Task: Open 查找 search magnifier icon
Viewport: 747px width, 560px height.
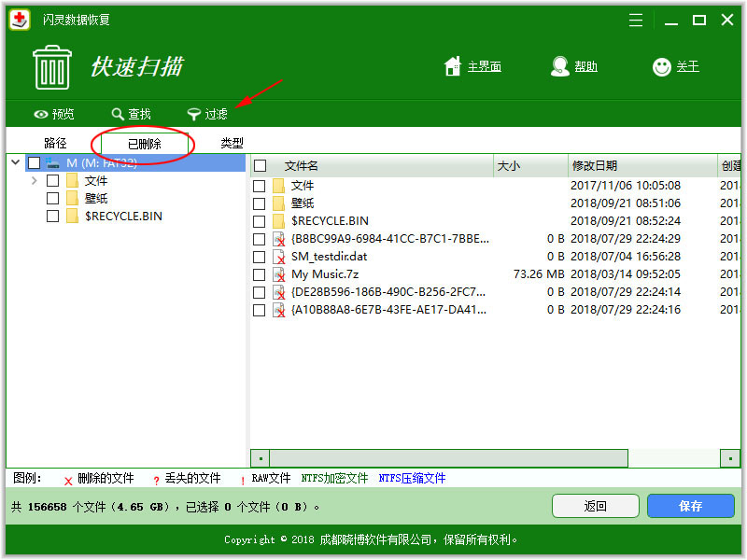Action: click(118, 115)
